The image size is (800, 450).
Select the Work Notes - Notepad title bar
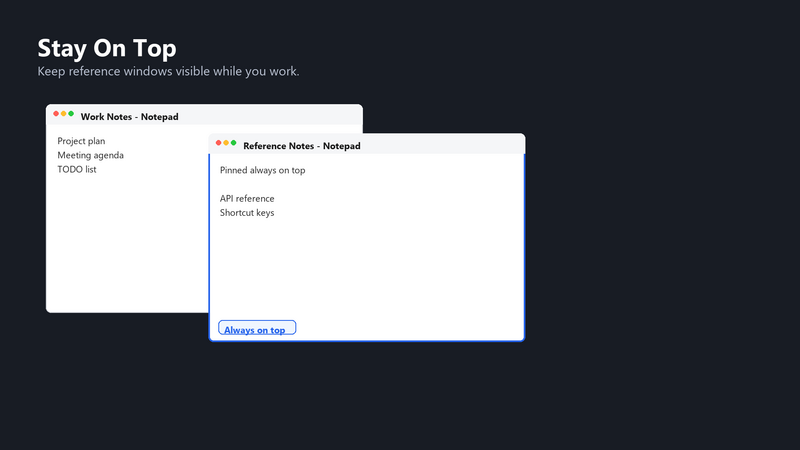[x=205, y=115]
